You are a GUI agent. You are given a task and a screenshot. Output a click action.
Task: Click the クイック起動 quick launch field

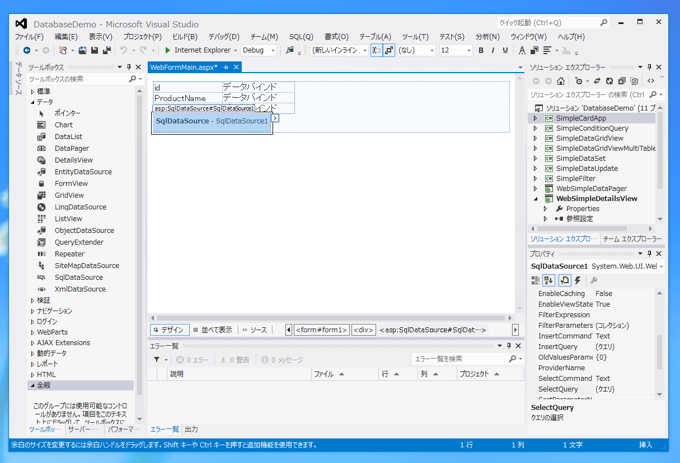pos(547,23)
